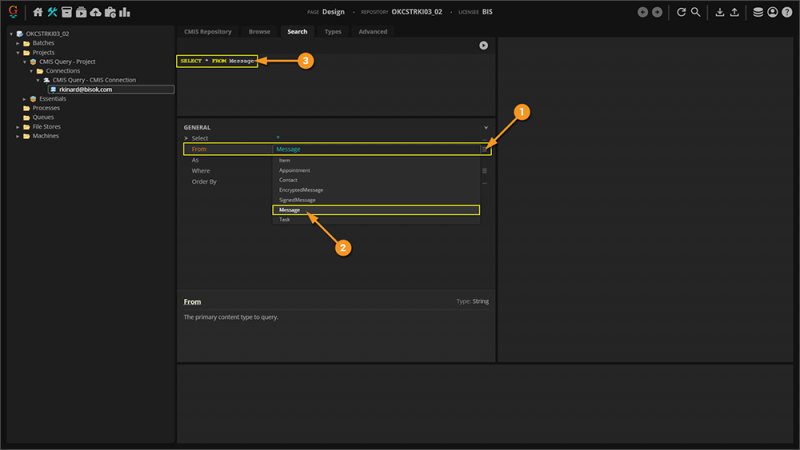
Task: Switch to the Types tab
Action: [333, 32]
